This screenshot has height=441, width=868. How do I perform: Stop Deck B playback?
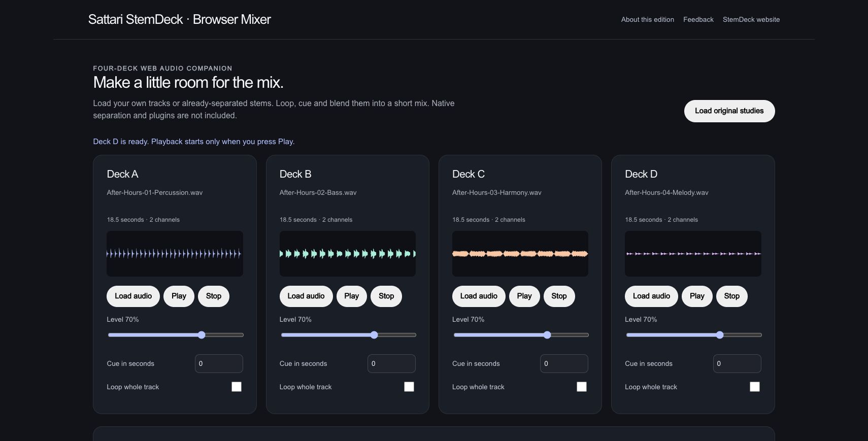pos(386,296)
